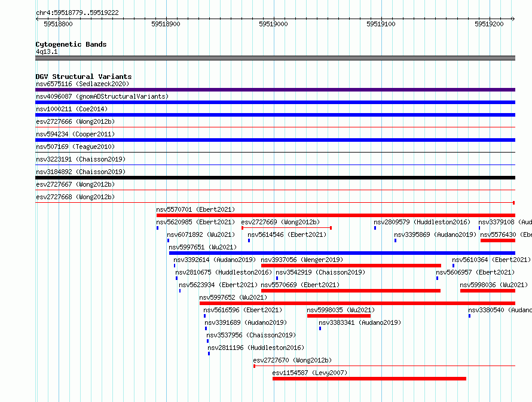
Task: Click the red esv2727669 line with end caps
Action: coord(286,228)
